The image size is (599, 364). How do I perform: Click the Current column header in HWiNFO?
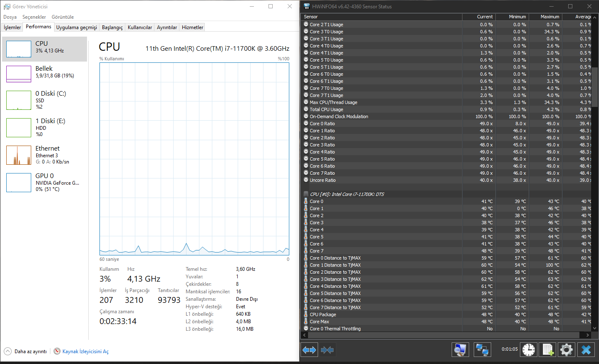(479, 17)
